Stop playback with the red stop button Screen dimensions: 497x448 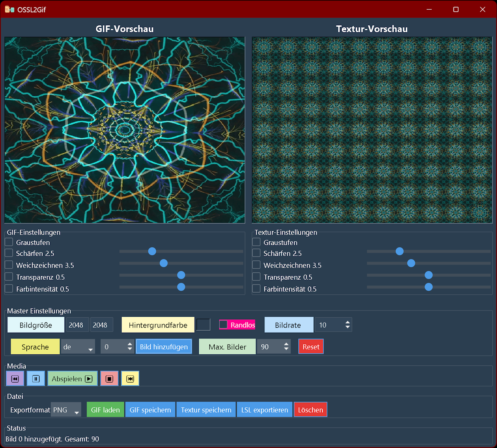coord(109,379)
